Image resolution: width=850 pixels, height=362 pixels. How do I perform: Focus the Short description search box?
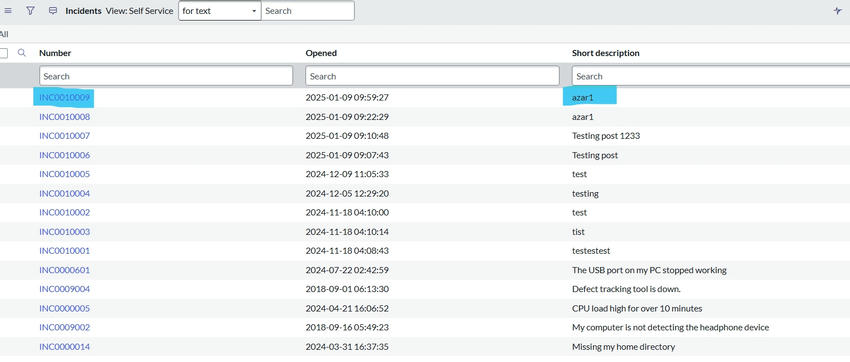tap(711, 76)
